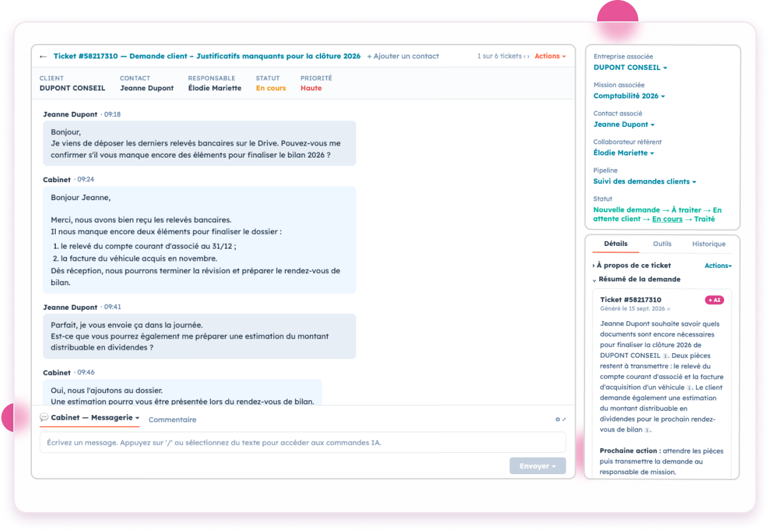Click the Jeanne Dupont 09:41 message bubble
The height and width of the screenshot is (532, 770).
tap(199, 336)
